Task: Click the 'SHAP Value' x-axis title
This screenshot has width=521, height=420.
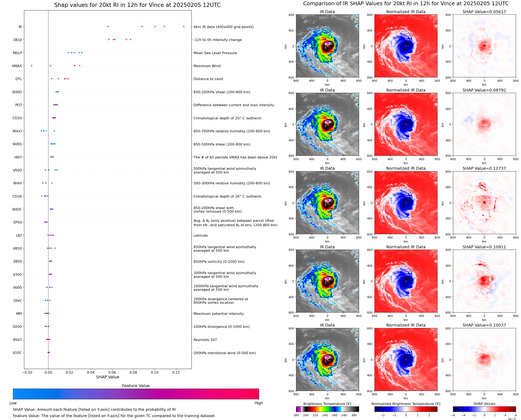Action: [108, 377]
